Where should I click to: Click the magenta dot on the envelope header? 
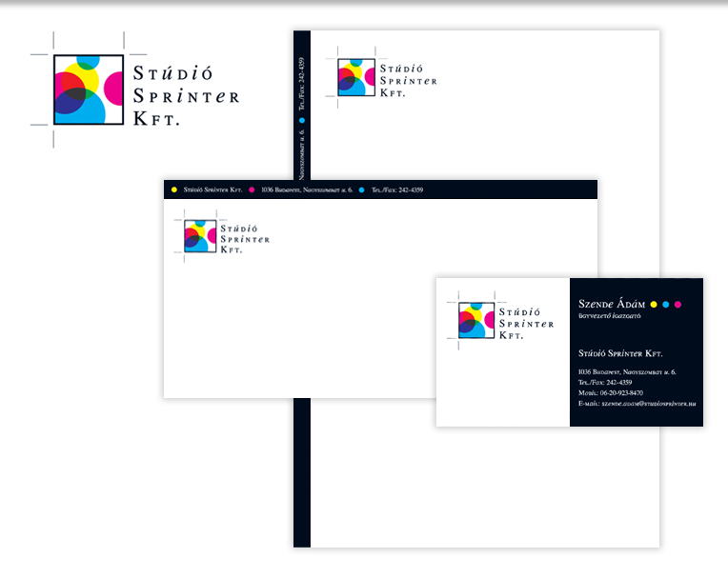[252, 189]
